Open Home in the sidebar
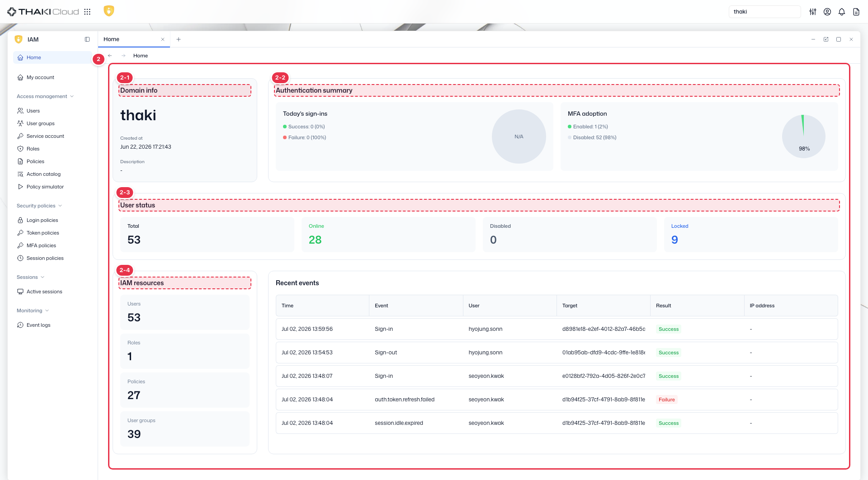This screenshot has width=868, height=480. click(x=52, y=57)
